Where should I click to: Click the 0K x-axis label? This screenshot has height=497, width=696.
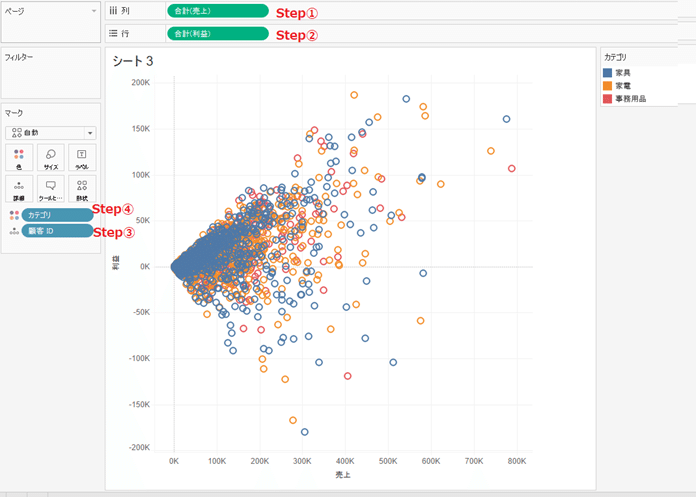tap(174, 461)
